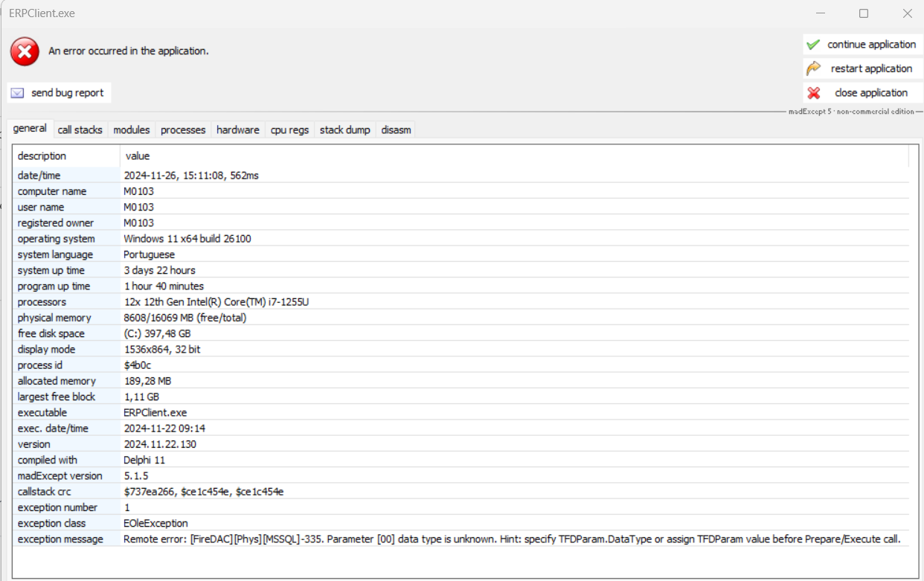Select the exception message row
924x581 pixels.
[60, 539]
